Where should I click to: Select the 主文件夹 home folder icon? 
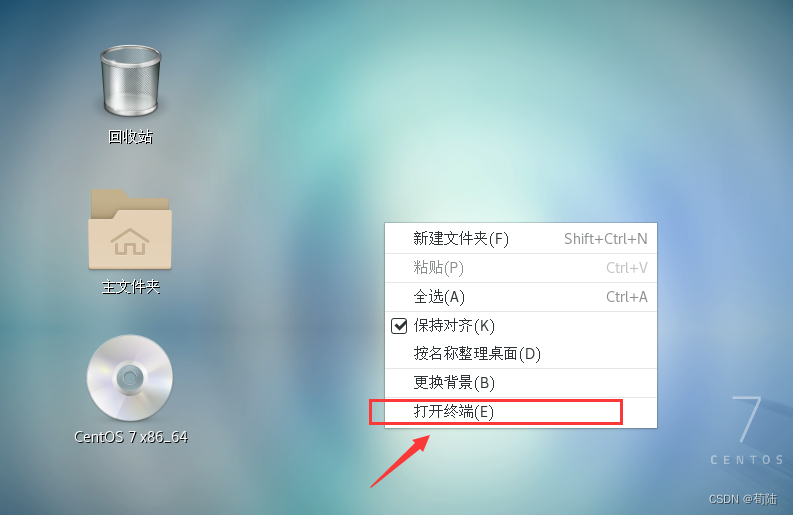point(130,229)
